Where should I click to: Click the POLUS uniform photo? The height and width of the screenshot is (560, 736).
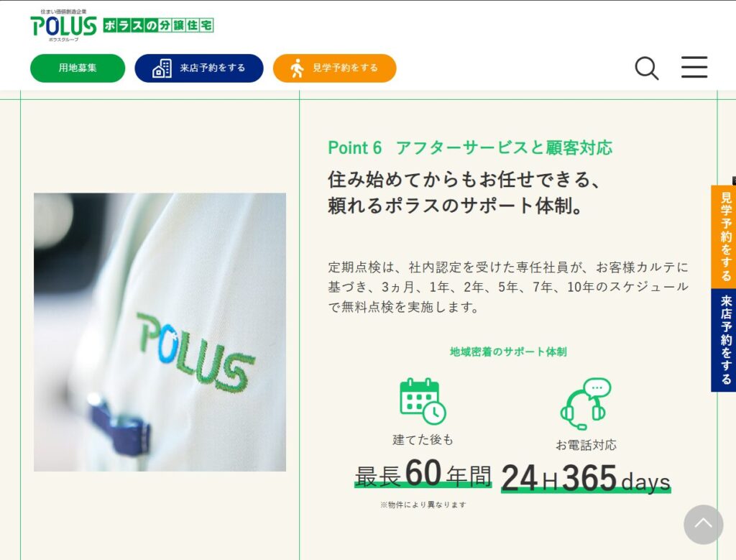[x=160, y=332]
